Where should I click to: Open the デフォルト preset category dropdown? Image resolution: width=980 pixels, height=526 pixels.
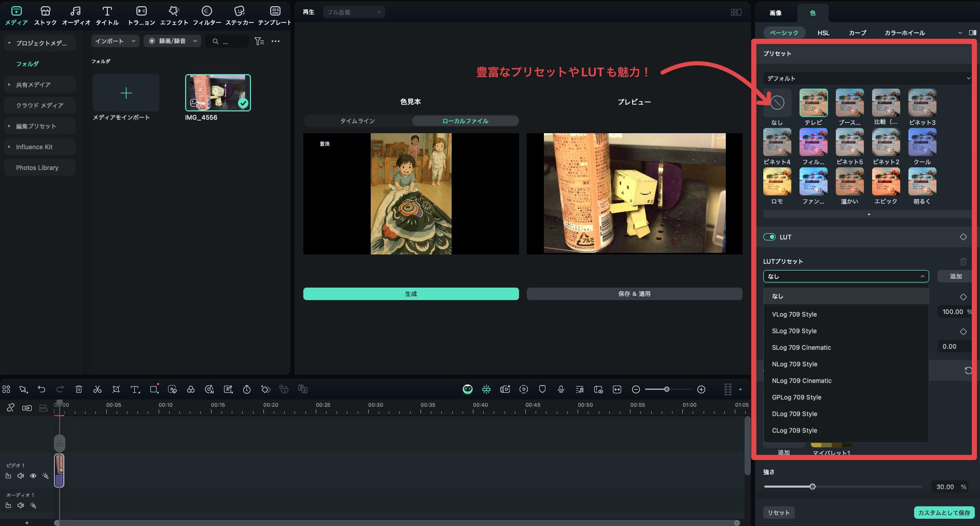(x=867, y=78)
